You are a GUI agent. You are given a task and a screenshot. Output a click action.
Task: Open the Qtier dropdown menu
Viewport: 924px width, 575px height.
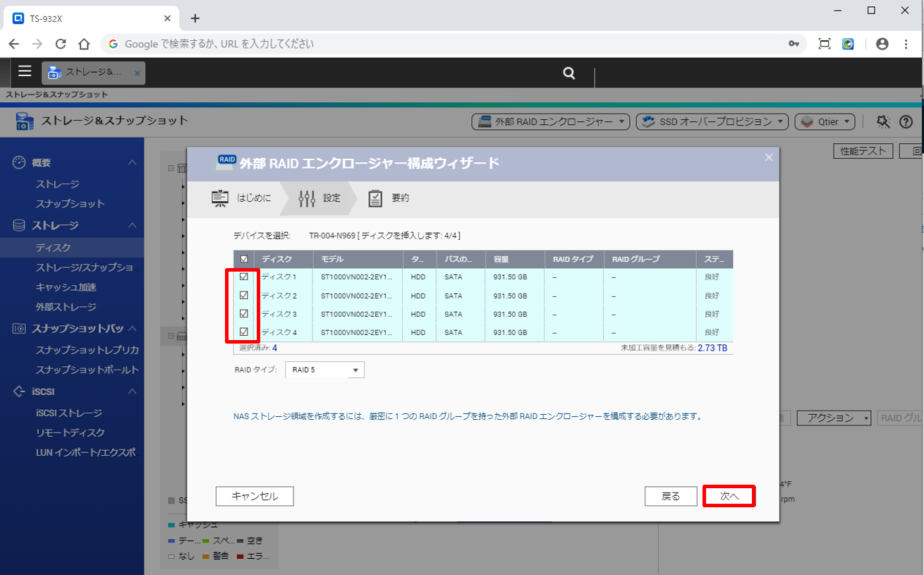(825, 122)
